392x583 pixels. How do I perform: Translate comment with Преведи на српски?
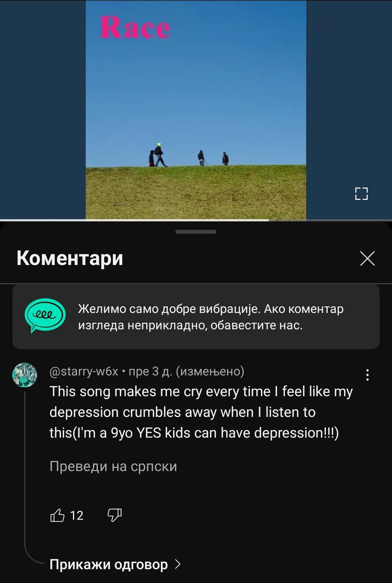(x=113, y=466)
